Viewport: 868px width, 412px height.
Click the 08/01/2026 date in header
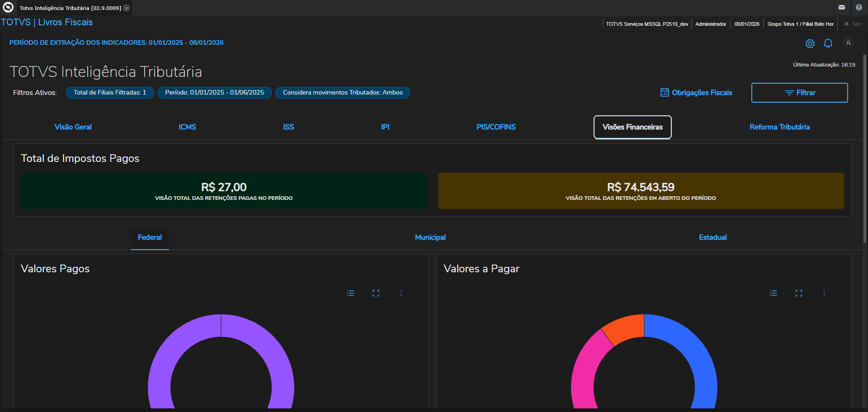click(747, 24)
